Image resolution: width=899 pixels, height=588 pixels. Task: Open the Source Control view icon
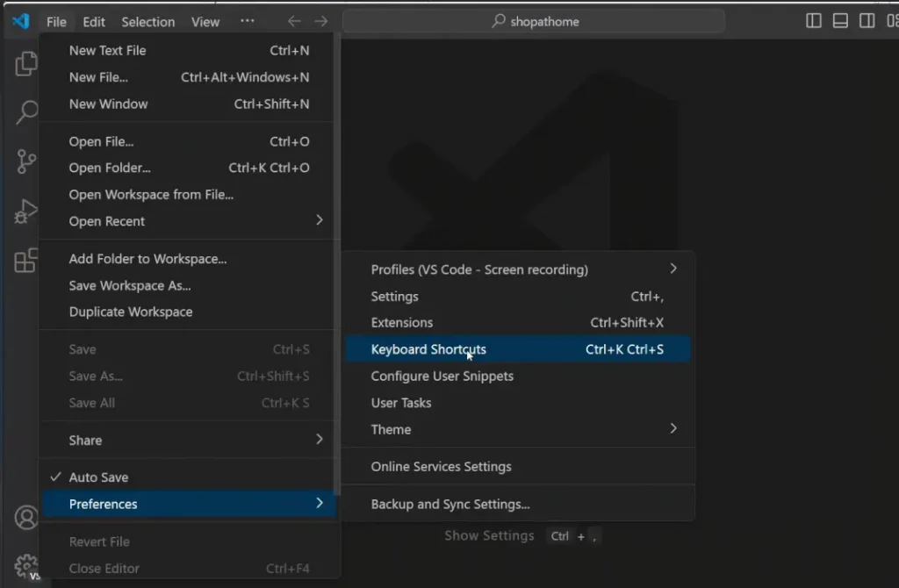coord(26,161)
